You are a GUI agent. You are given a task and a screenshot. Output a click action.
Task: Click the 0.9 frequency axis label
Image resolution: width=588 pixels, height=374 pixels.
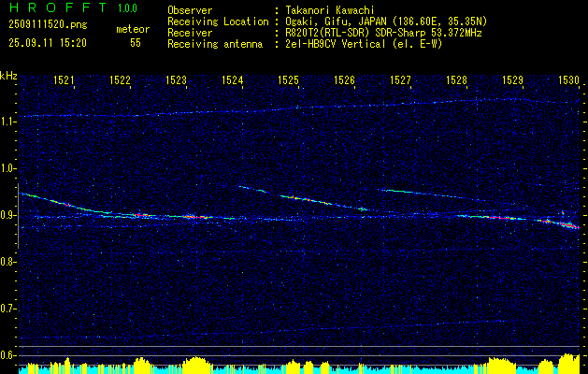(6, 216)
